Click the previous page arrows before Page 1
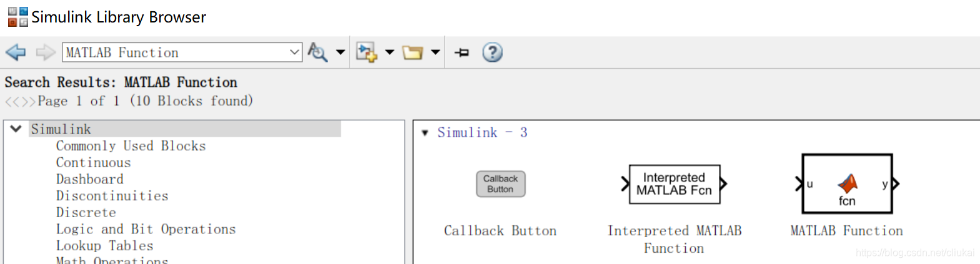The width and height of the screenshot is (980, 264). pos(12,101)
